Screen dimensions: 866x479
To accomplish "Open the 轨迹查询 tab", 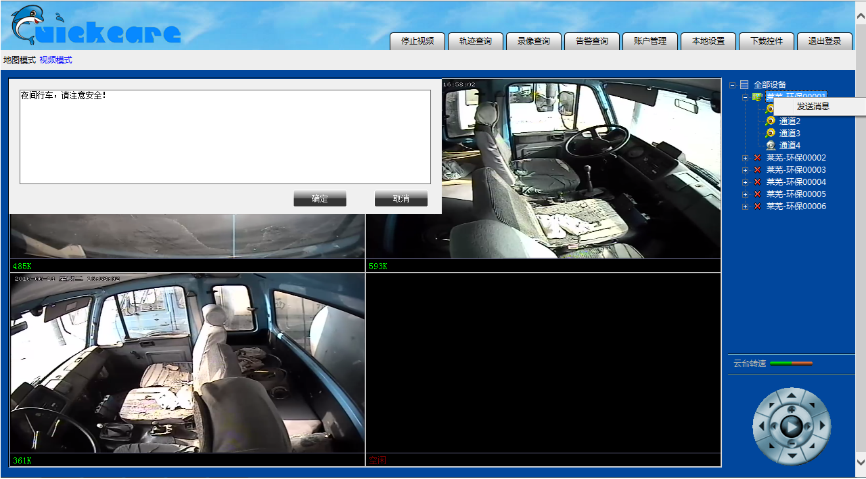I will coord(475,41).
